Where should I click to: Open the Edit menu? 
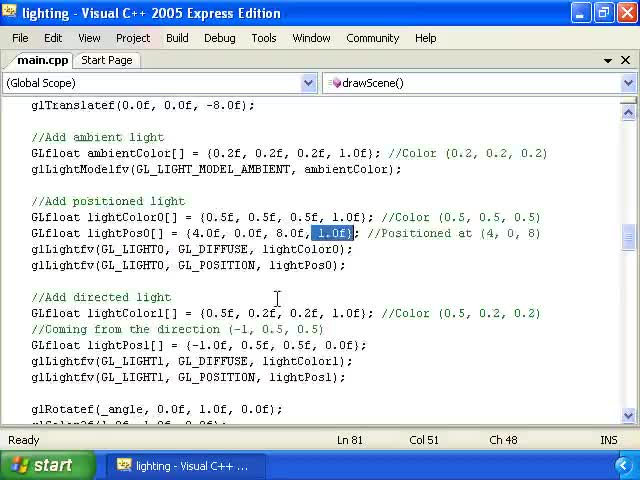pos(53,38)
